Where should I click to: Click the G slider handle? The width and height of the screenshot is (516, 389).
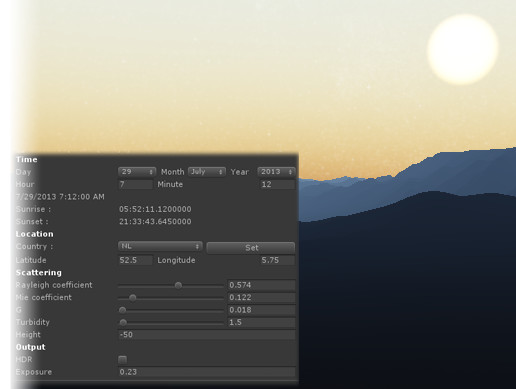click(x=122, y=310)
